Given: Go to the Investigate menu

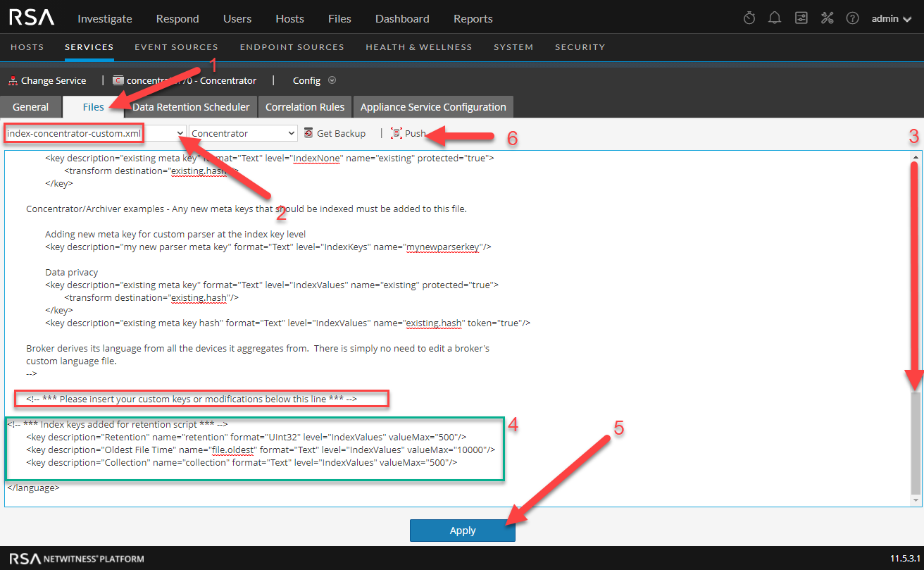Looking at the screenshot, I should [x=104, y=18].
